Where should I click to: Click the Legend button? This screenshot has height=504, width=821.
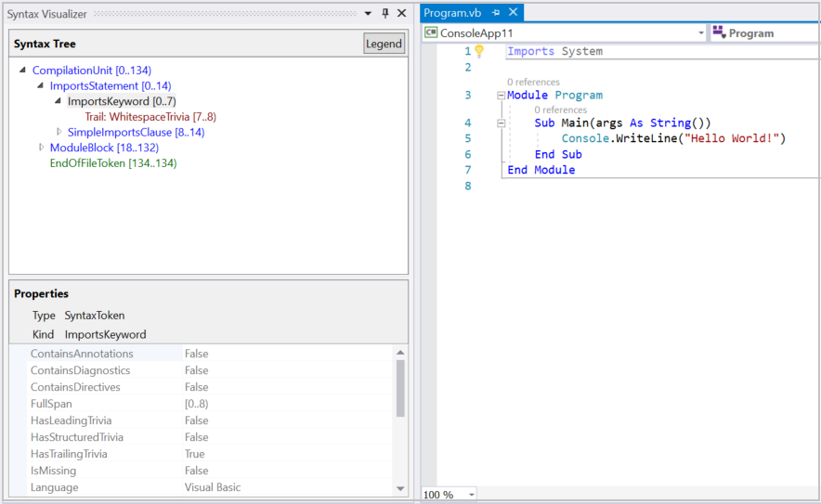(384, 44)
